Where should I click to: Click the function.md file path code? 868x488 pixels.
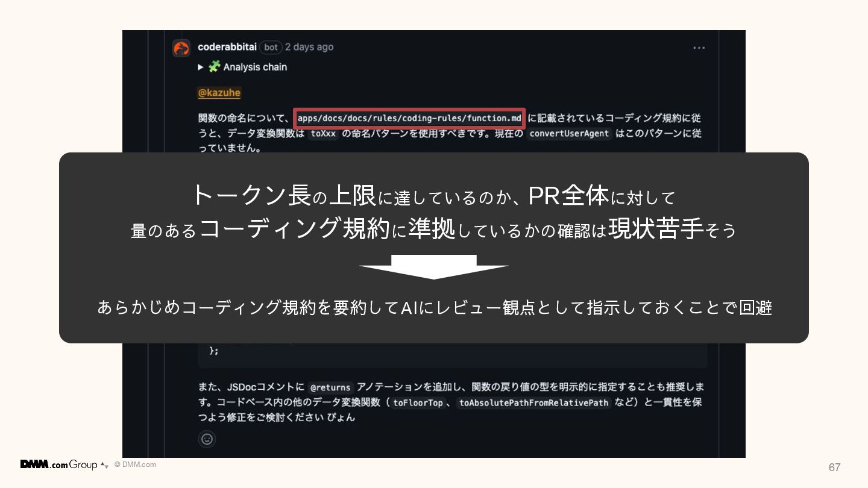point(409,118)
